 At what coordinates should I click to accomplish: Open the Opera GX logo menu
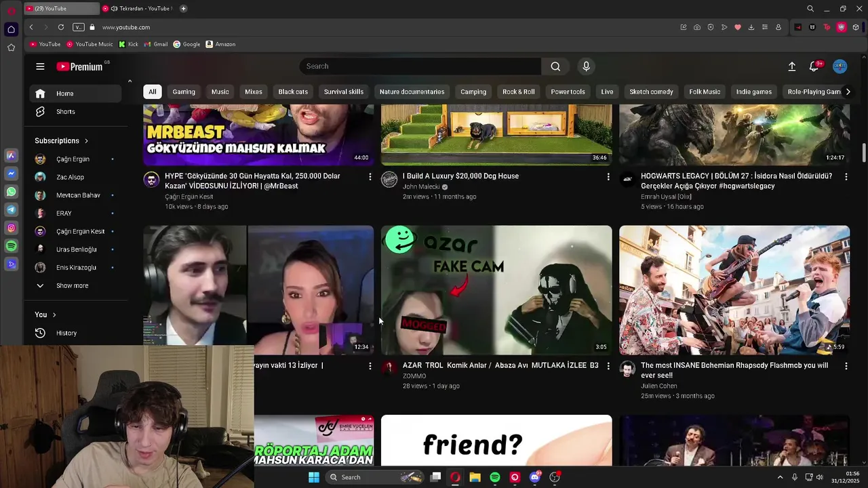tap(11, 10)
